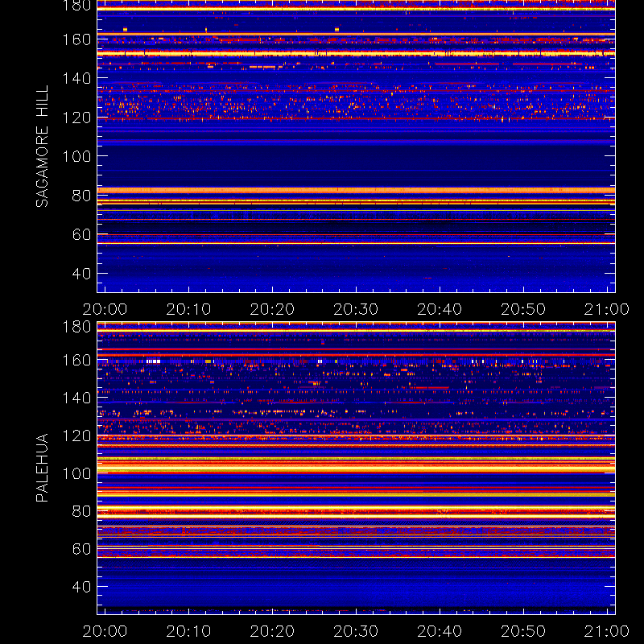This screenshot has width=644, height=644.
Task: Click 180 tick on Palehua axis
Action: coord(76,327)
